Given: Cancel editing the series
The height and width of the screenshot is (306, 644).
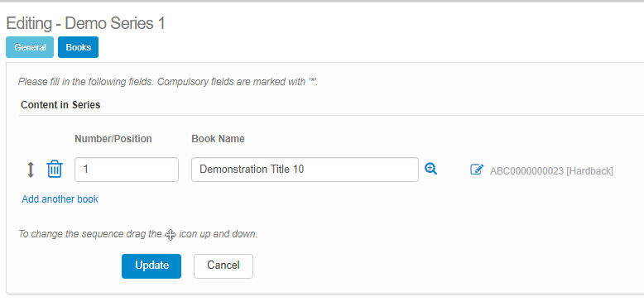Looking at the screenshot, I should click(x=223, y=266).
